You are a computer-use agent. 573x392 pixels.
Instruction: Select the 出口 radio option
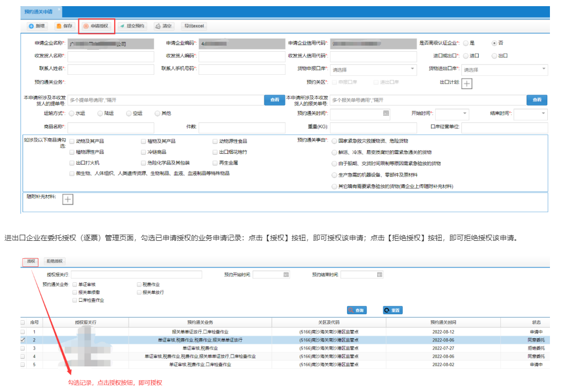click(495, 56)
